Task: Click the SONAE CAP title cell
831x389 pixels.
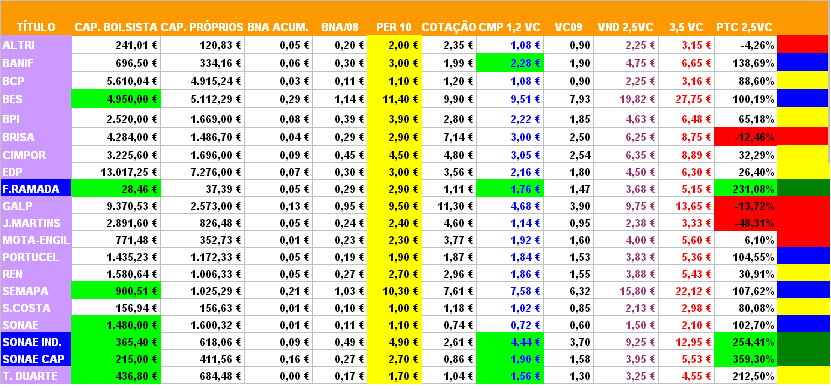Action: (x=36, y=359)
